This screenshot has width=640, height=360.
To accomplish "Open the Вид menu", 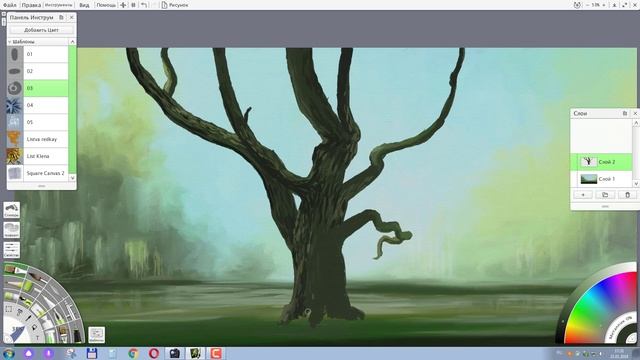I will pos(84,5).
